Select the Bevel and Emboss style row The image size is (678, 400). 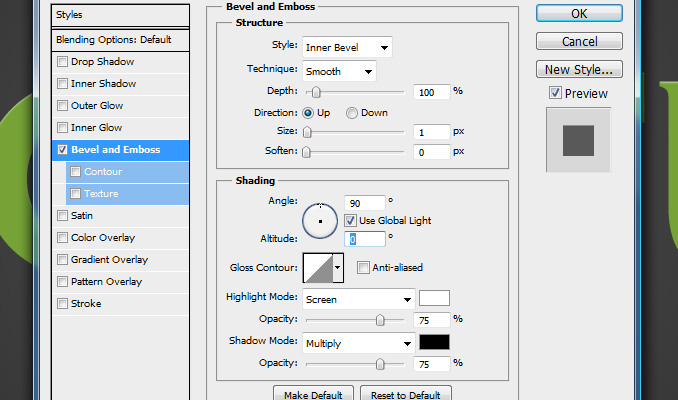tap(120, 150)
